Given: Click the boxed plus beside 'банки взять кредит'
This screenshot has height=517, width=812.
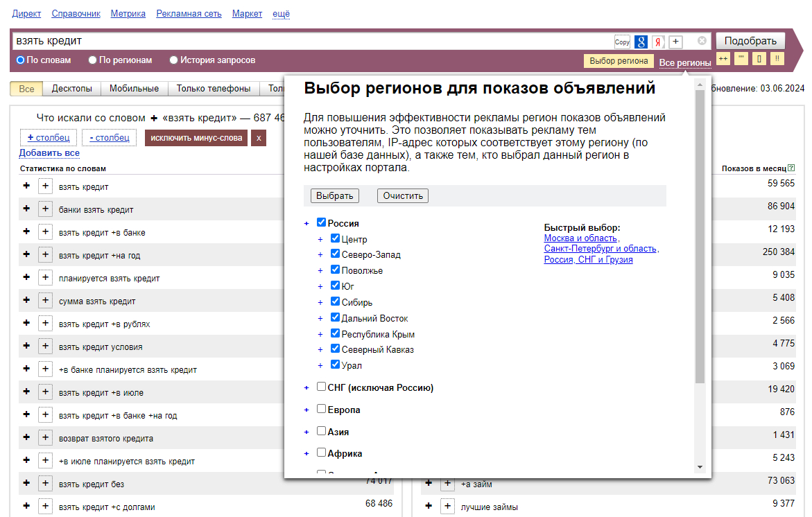Looking at the screenshot, I should [45, 209].
